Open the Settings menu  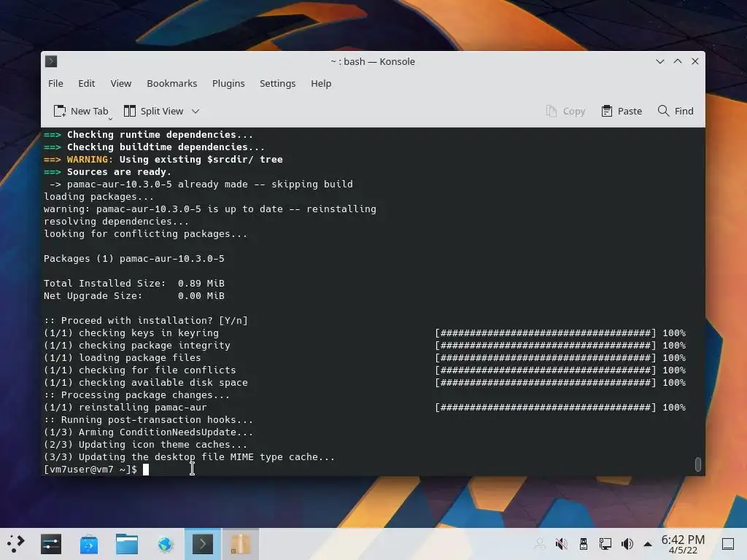point(278,83)
